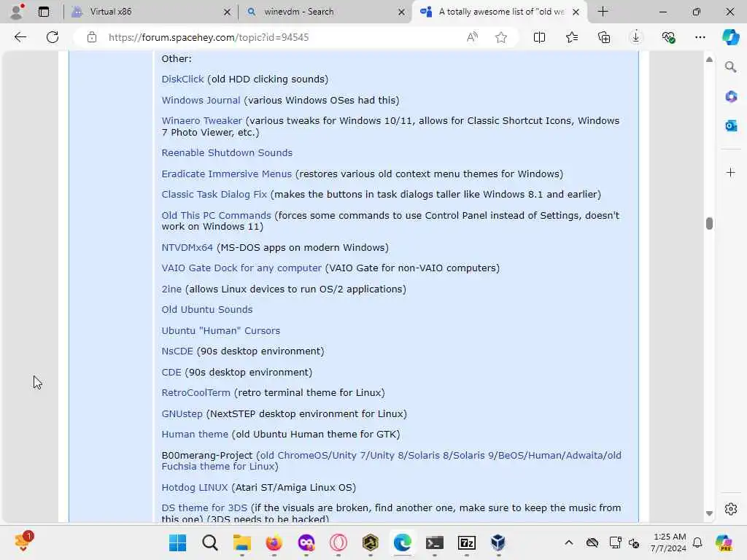Open split screen view
This screenshot has width=747, height=560.
[539, 37]
